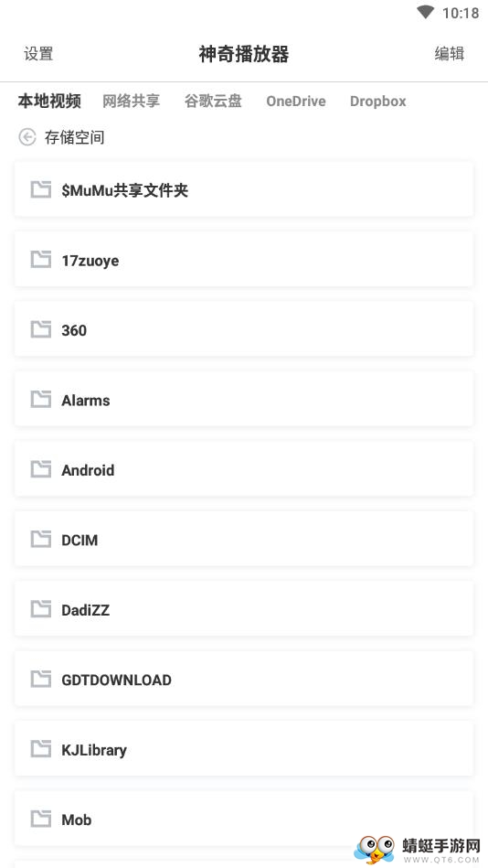The width and height of the screenshot is (488, 868).
Task: Tap the Wi-Fi icon in status bar
Action: pyautogui.click(x=426, y=12)
